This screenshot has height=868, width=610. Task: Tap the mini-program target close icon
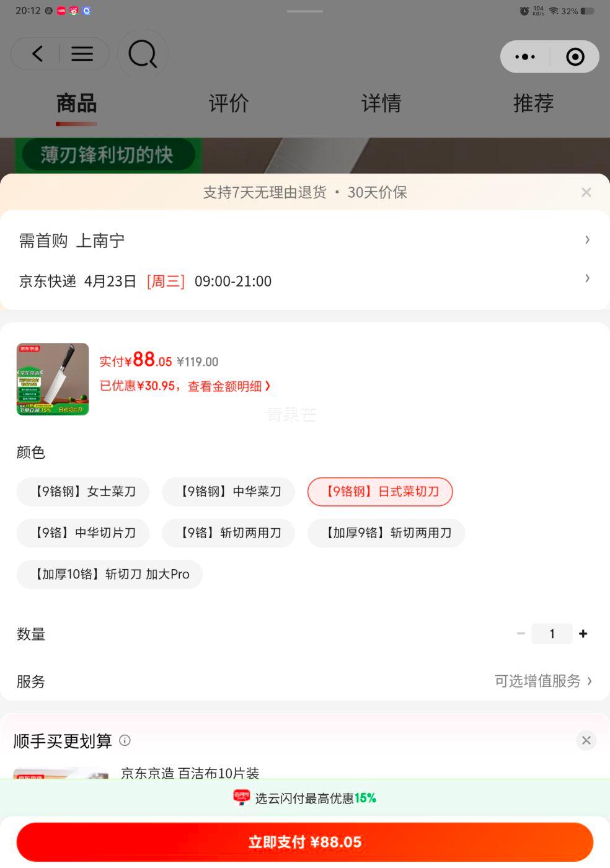tap(575, 56)
